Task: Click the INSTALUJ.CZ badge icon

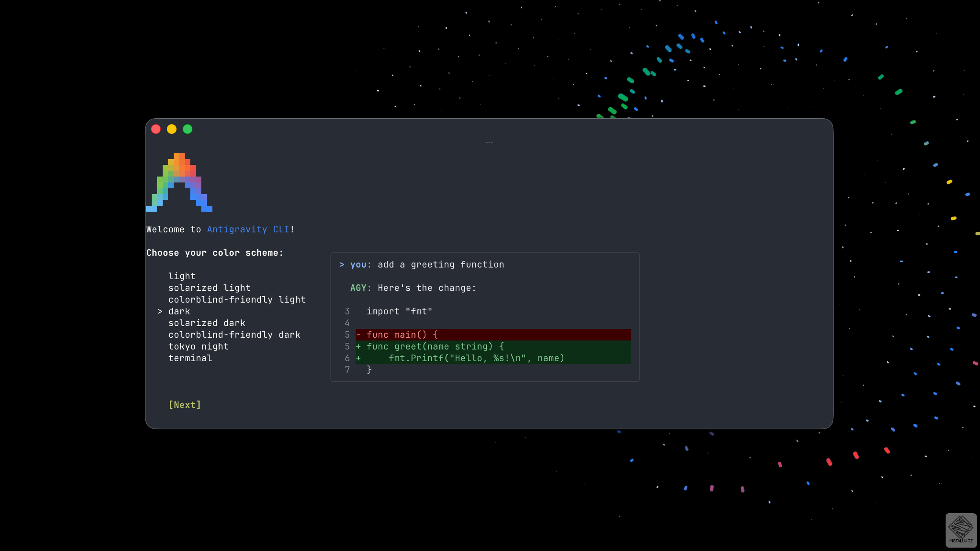Action: point(961,530)
